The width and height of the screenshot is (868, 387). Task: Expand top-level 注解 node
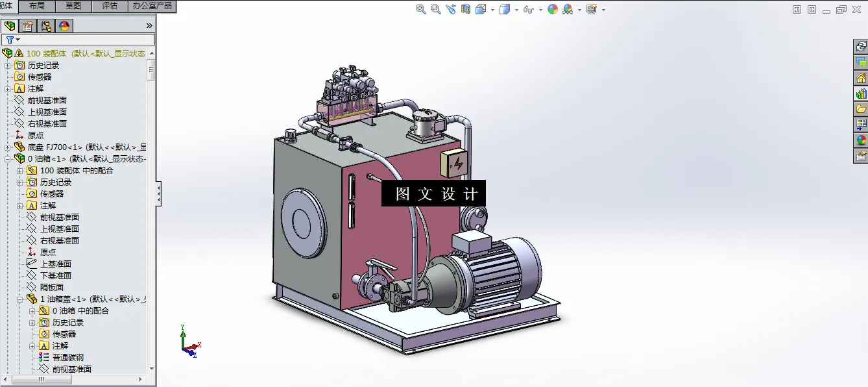[7, 88]
